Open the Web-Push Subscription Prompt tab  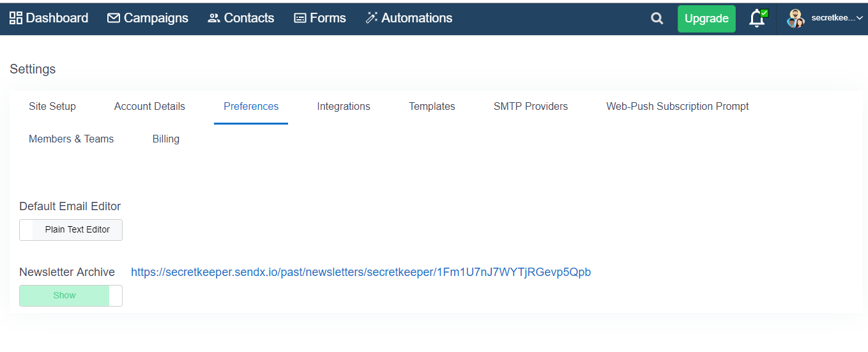pyautogui.click(x=678, y=107)
